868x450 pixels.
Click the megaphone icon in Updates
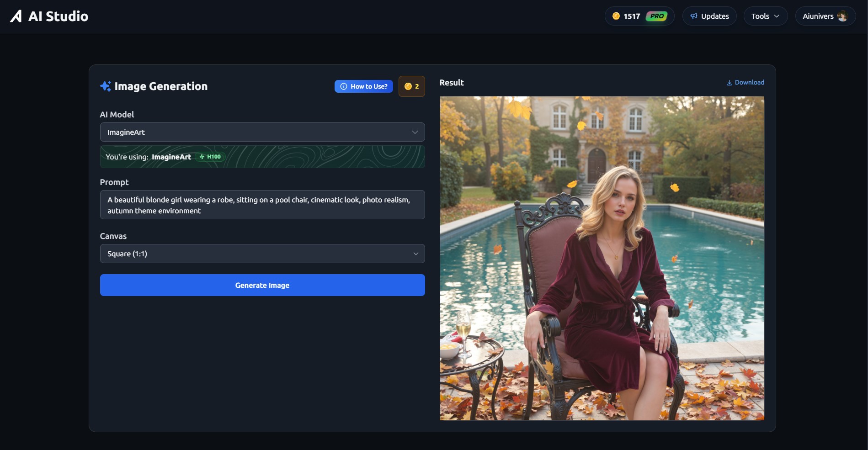click(x=693, y=16)
